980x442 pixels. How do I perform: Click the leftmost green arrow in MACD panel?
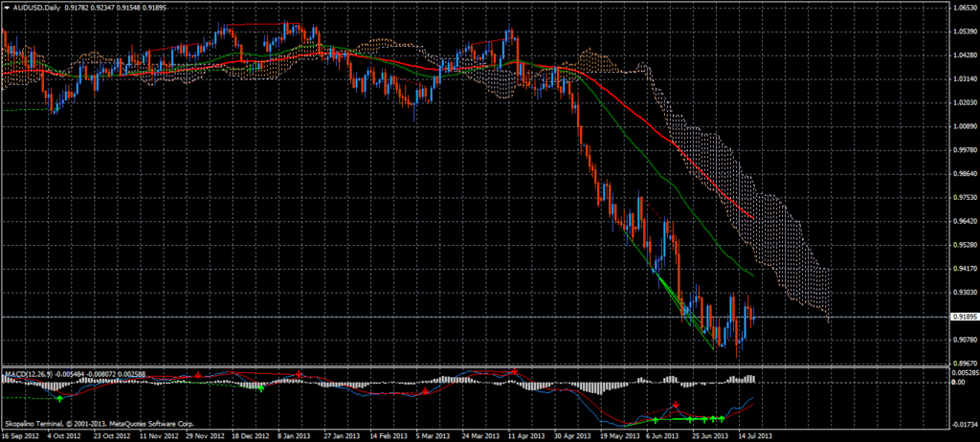click(59, 397)
